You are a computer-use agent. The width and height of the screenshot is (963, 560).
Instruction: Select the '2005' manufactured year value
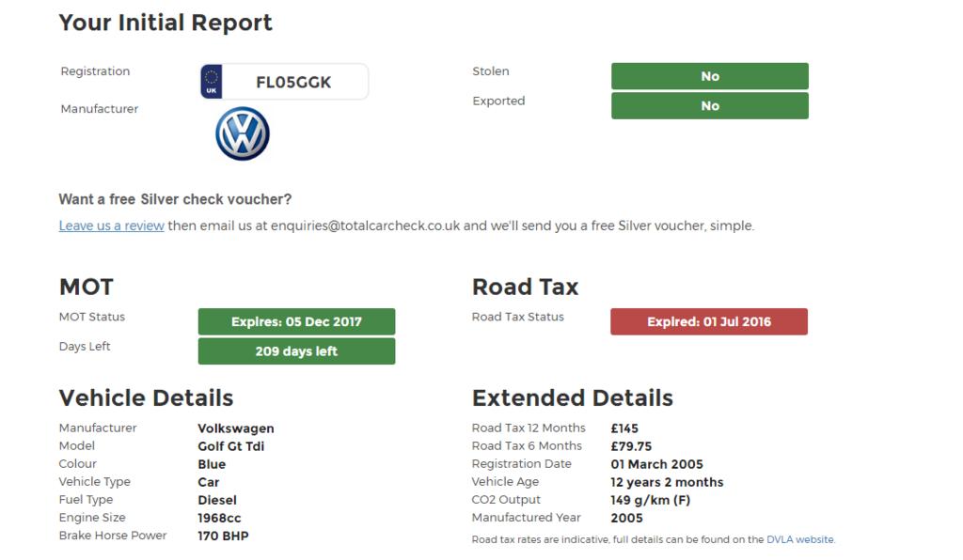pos(626,518)
